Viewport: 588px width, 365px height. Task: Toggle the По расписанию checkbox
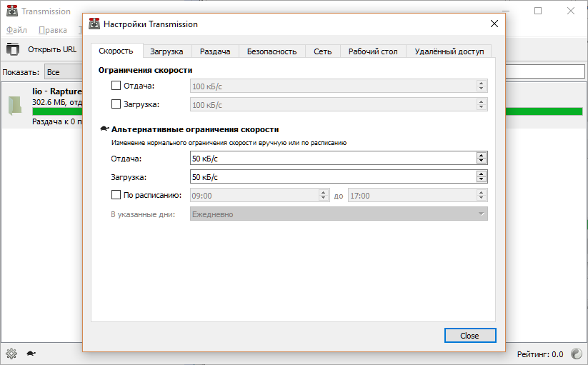[x=116, y=194]
